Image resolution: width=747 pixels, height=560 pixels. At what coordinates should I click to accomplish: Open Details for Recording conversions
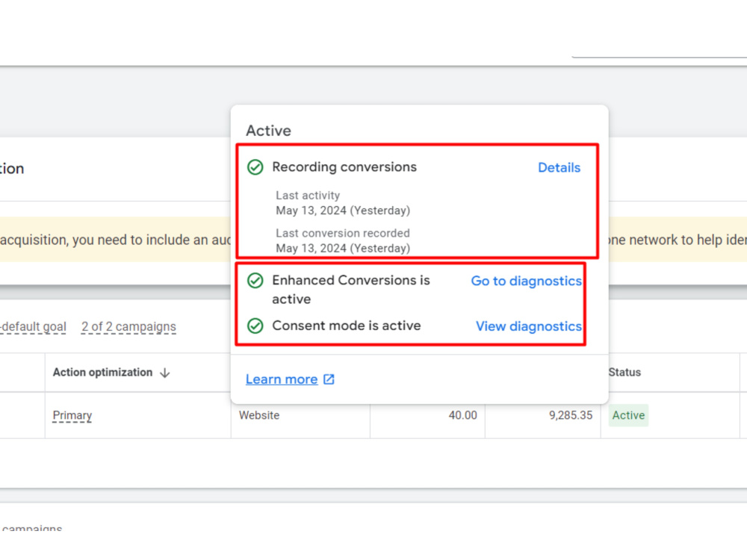tap(559, 167)
